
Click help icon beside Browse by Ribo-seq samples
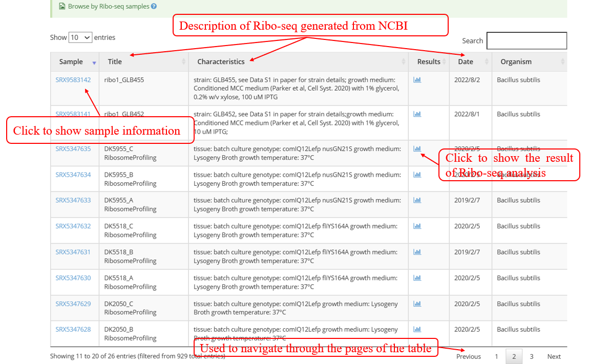[154, 7]
